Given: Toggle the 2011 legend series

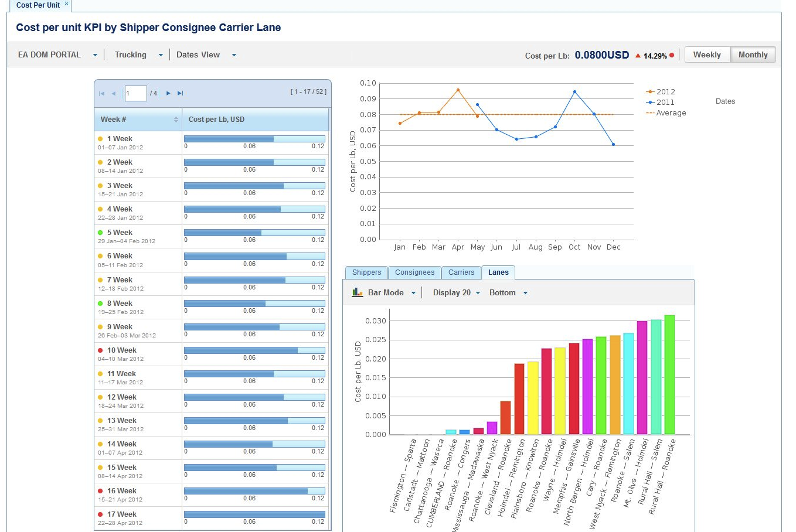Looking at the screenshot, I should (661, 103).
